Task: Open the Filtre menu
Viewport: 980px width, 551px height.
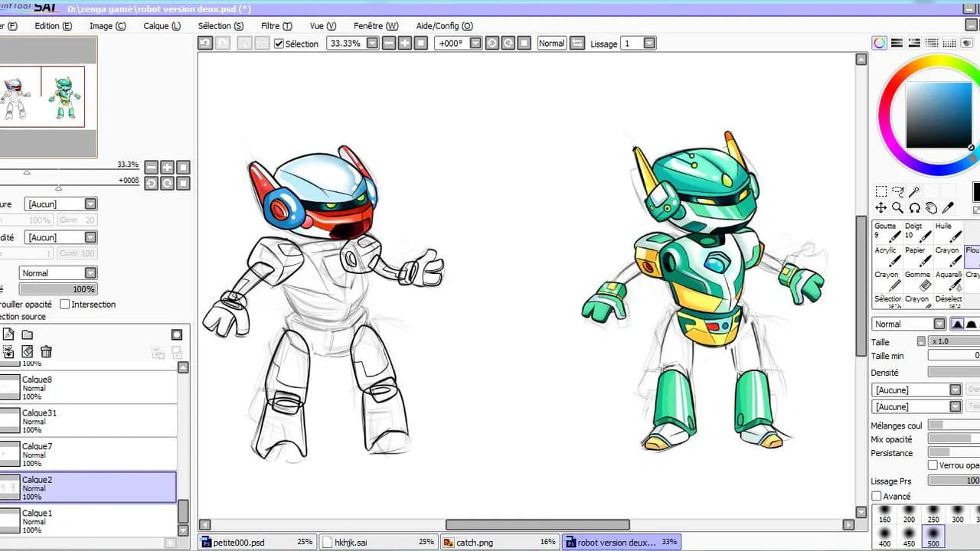Action: pyautogui.click(x=276, y=26)
